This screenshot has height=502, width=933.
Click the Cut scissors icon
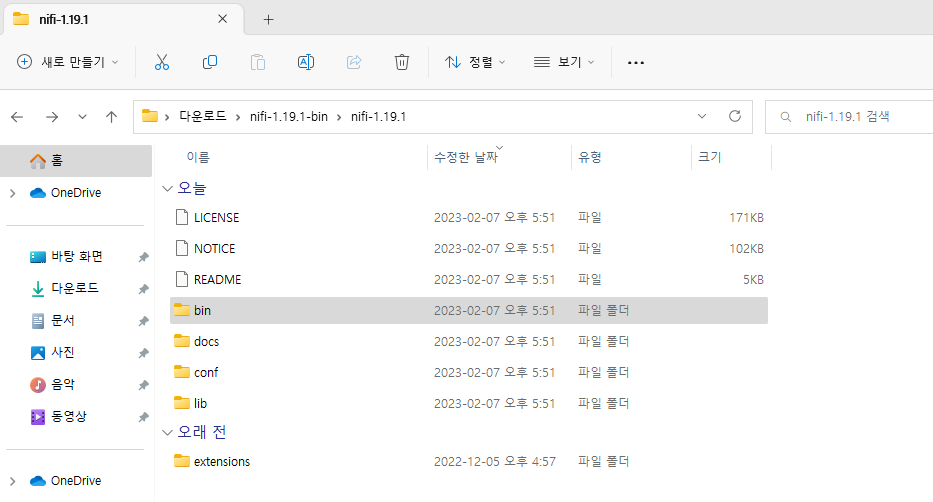[x=162, y=62]
